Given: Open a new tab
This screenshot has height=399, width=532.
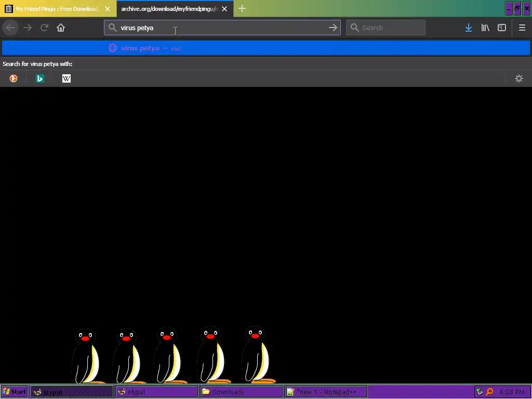Looking at the screenshot, I should pos(242,8).
